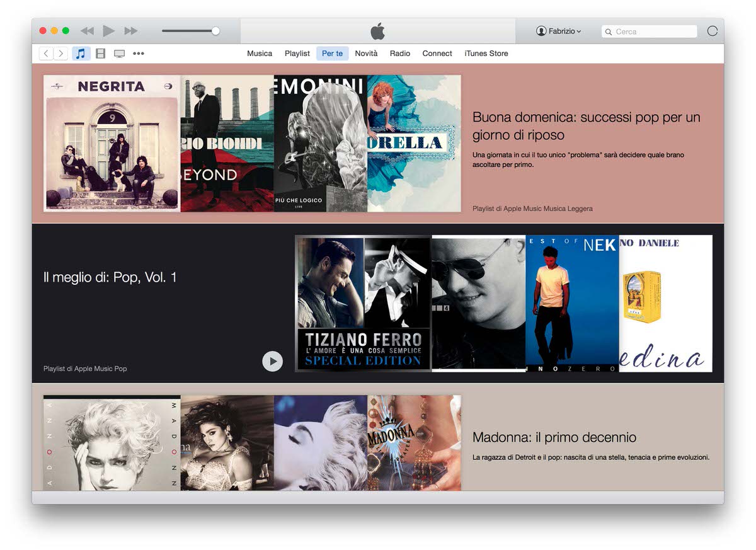Open the first Madonna debut album cover
The width and height of the screenshot is (756, 550).
(112, 443)
